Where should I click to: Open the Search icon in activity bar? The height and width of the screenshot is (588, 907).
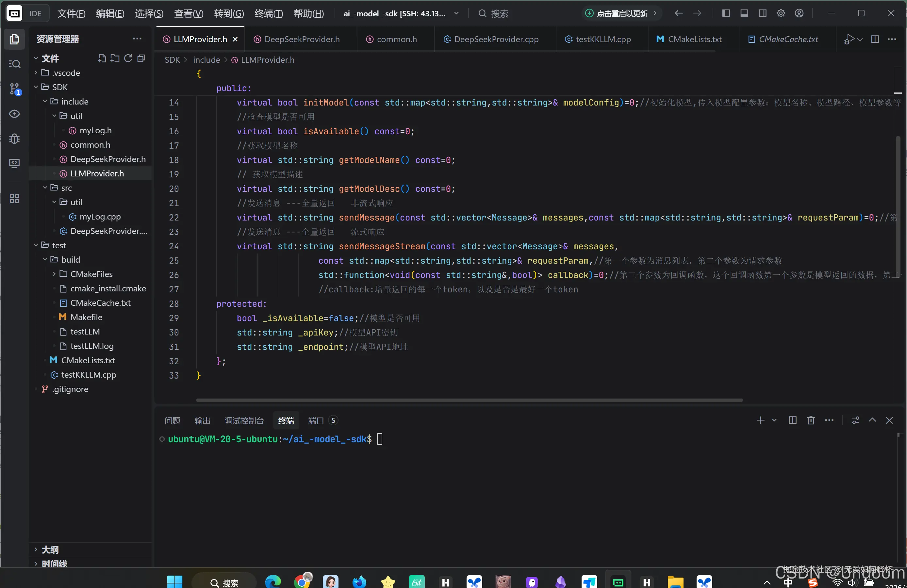point(14,64)
